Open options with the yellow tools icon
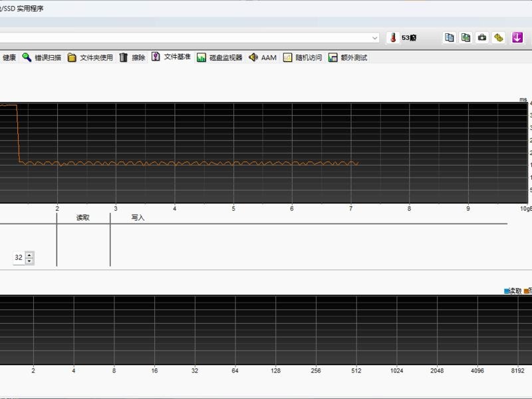532x399 pixels. (498, 37)
